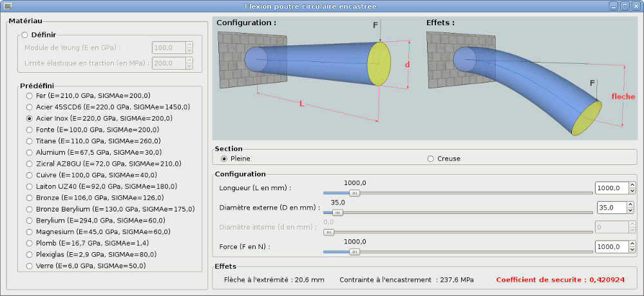The width and height of the screenshot is (644, 296).
Task: Select Laiton UZ40 material
Action: pos(29,186)
